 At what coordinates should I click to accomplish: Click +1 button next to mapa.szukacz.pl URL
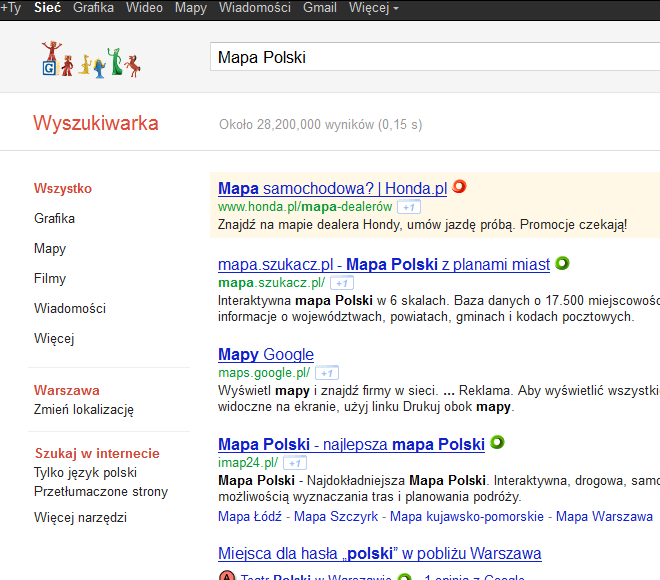(342, 283)
